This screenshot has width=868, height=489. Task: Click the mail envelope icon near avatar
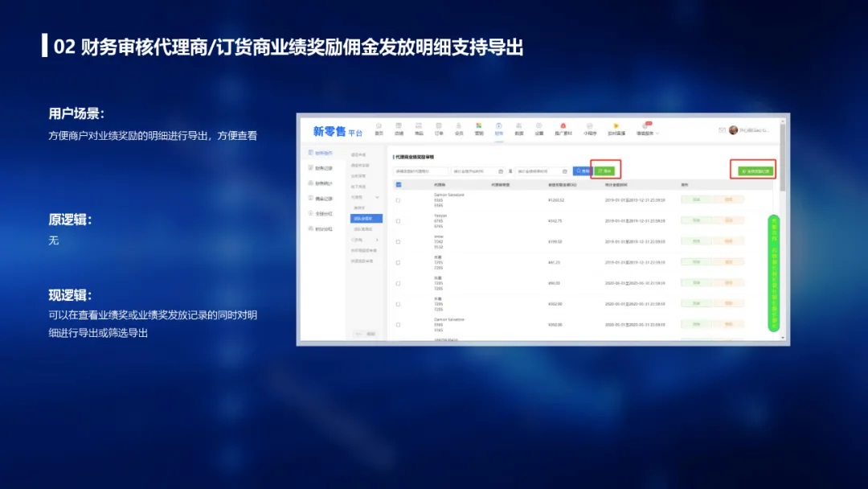pos(722,129)
